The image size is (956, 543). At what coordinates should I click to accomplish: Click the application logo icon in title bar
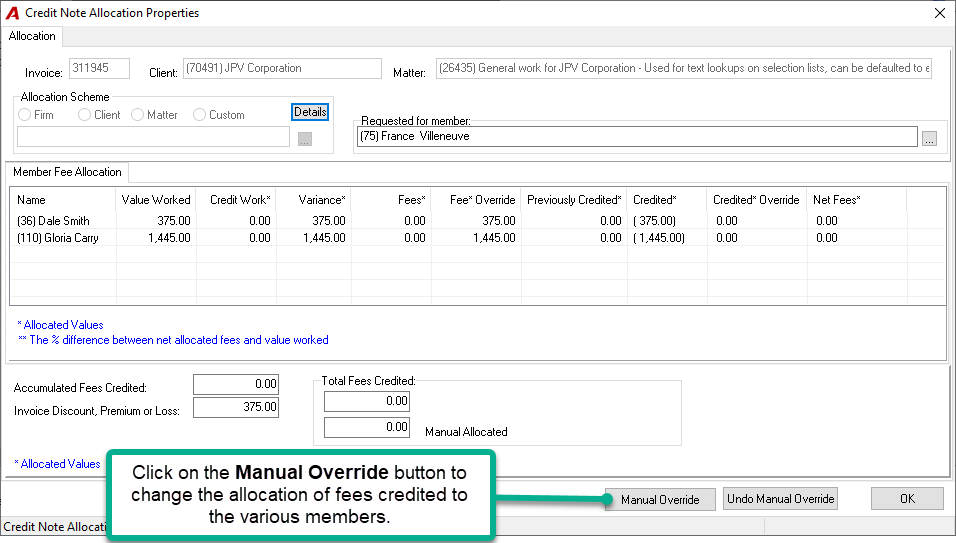[x=12, y=13]
